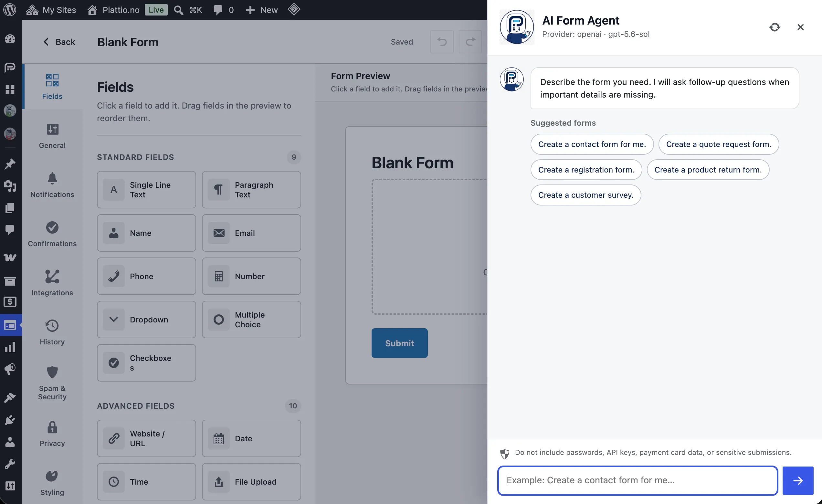Screen dimensions: 822x504
Task: Send the prompt with arrow button
Action: 798,480
